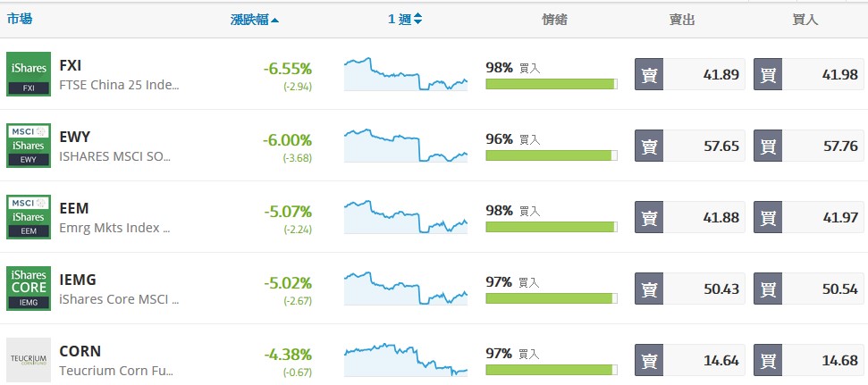Select the EEM iShares logo icon
Image resolution: width=868 pixels, height=385 pixels.
[x=29, y=217]
